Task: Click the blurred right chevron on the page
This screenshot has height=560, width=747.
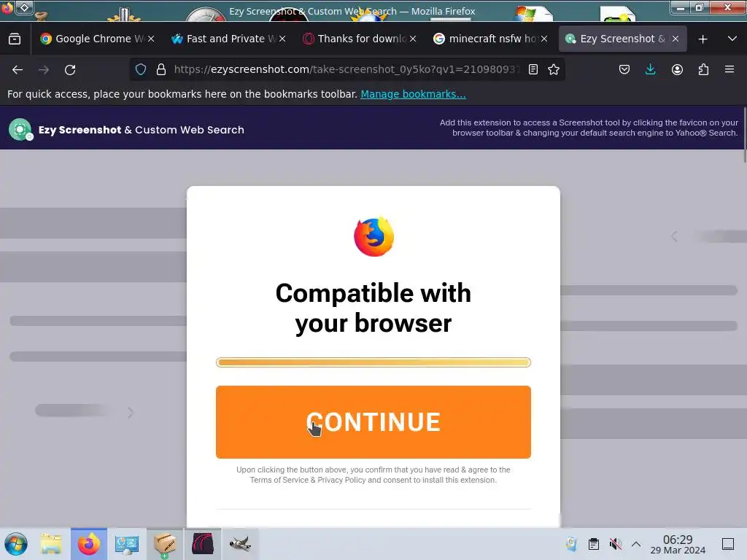Action: tap(131, 413)
